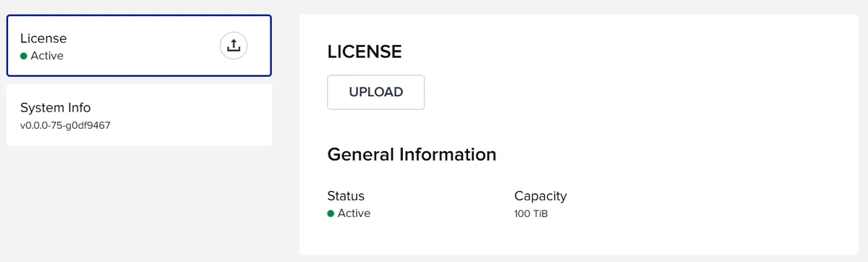
Task: Click the License title in the sidebar
Action: click(x=43, y=38)
